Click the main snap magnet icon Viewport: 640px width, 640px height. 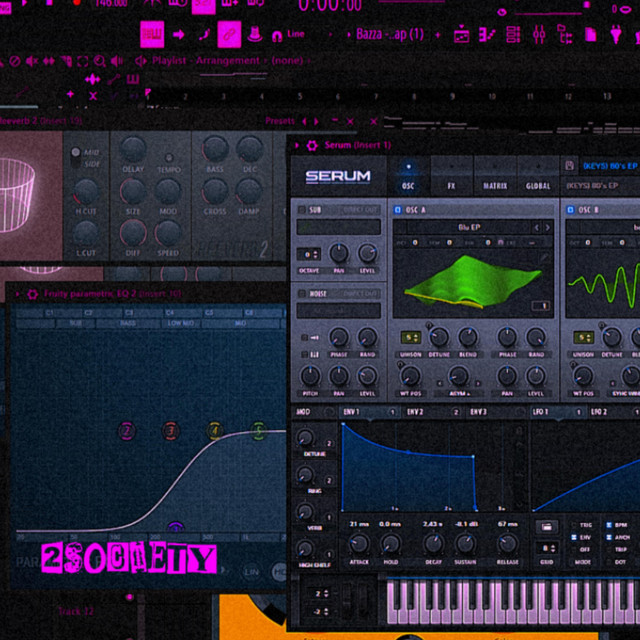[277, 36]
